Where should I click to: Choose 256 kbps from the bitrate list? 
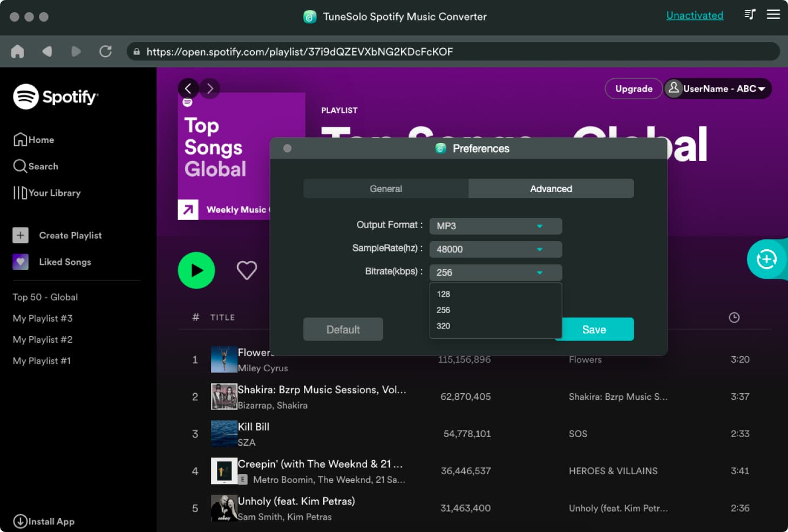(495, 310)
